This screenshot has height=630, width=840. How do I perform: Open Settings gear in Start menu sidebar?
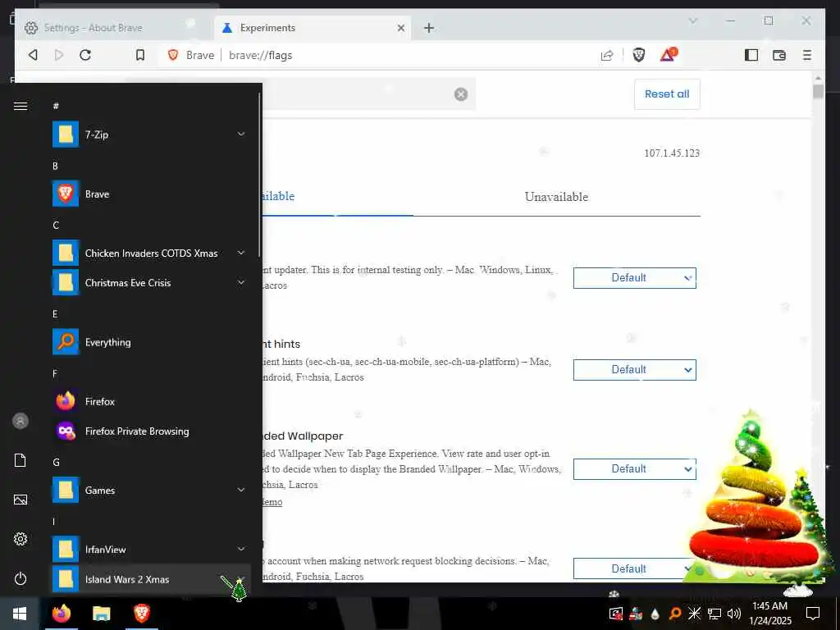point(21,539)
